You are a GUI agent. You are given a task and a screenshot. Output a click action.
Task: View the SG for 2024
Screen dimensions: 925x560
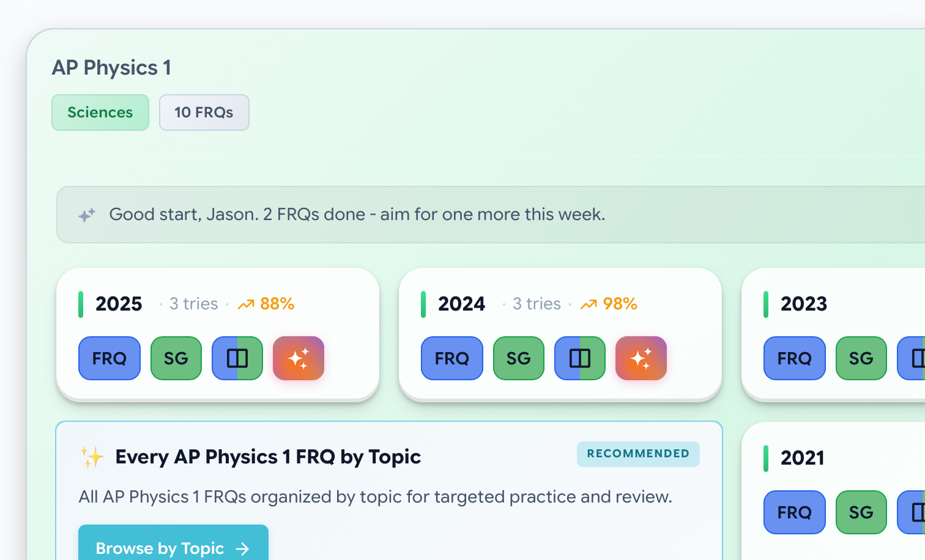tap(518, 358)
